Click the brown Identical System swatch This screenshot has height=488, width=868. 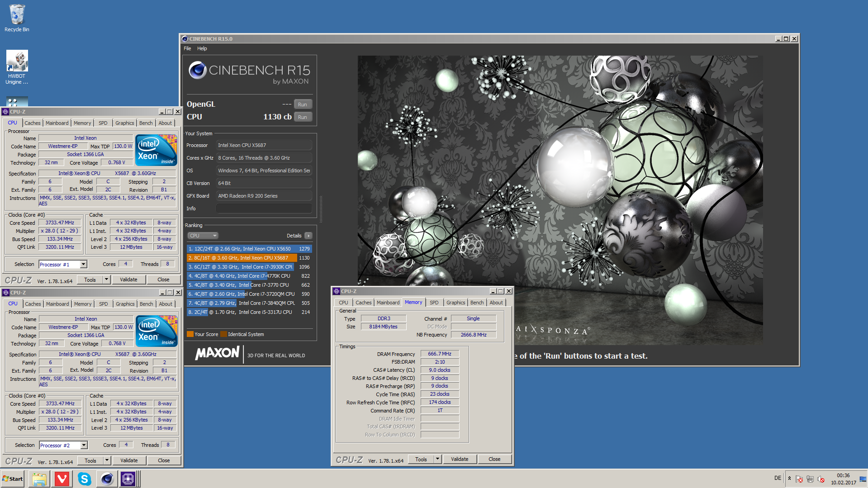click(223, 334)
